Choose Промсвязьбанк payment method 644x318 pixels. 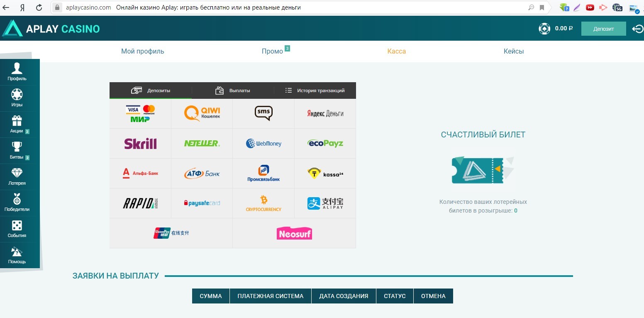point(263,174)
